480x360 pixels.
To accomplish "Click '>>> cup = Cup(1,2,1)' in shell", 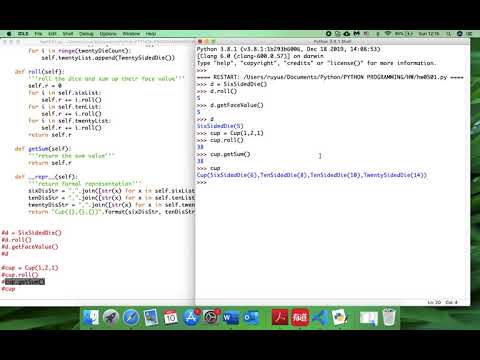I will (230, 133).
